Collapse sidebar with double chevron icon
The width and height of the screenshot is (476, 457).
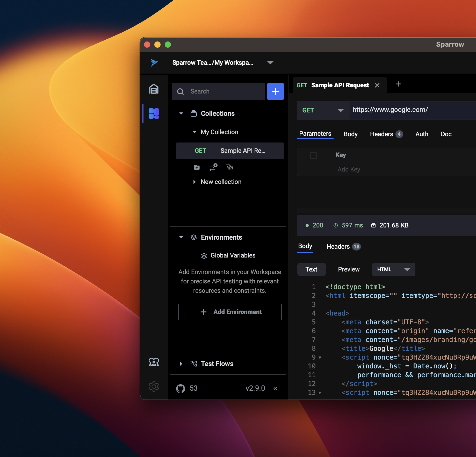276,388
